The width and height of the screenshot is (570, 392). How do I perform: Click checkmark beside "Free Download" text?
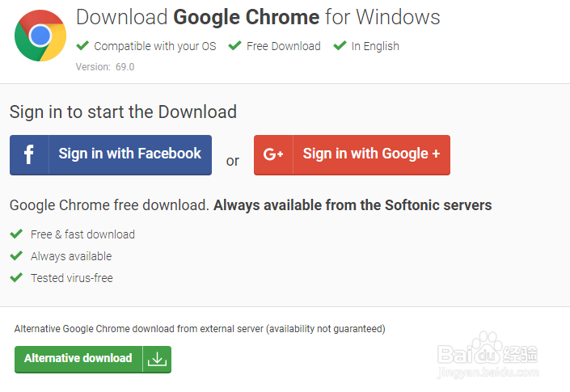[234, 46]
